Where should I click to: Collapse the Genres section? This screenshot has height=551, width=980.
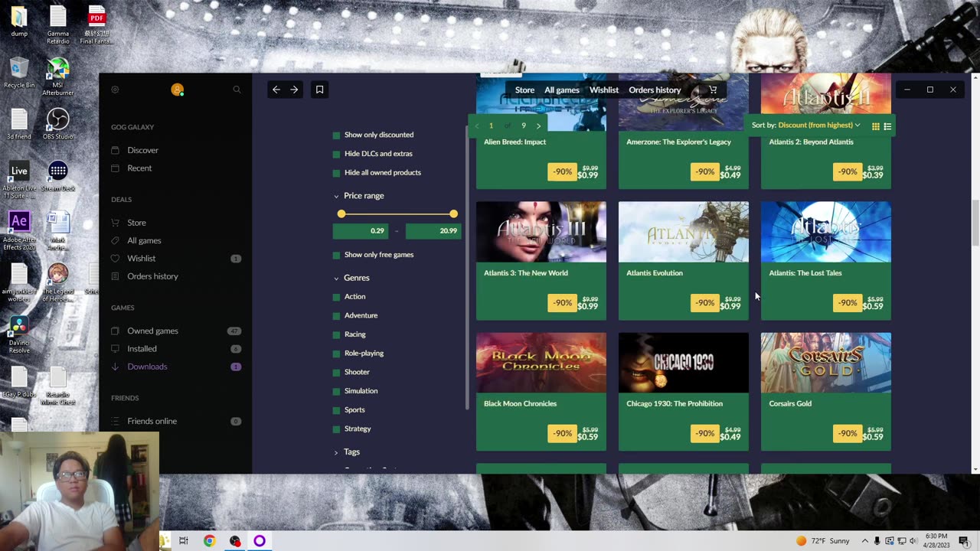(x=351, y=278)
